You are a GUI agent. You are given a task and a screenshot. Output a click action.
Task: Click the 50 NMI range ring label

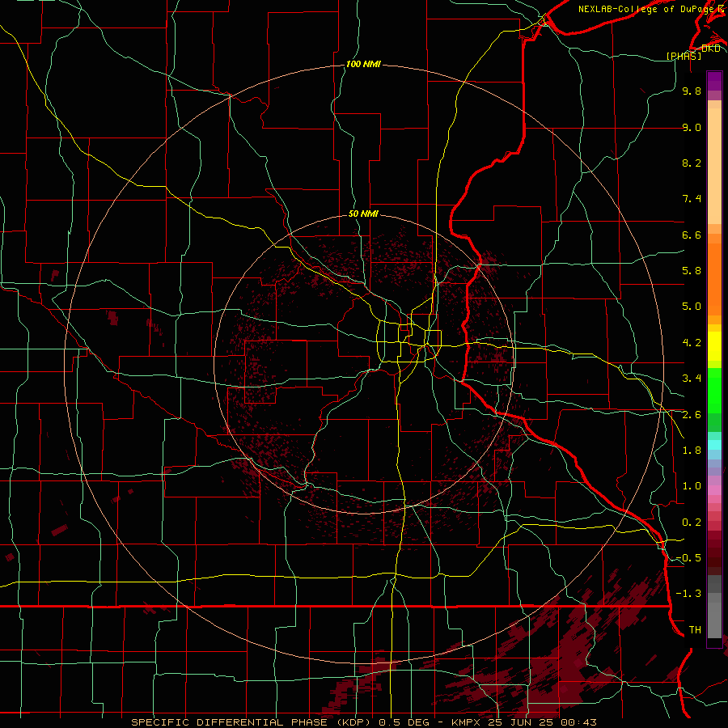363,214
